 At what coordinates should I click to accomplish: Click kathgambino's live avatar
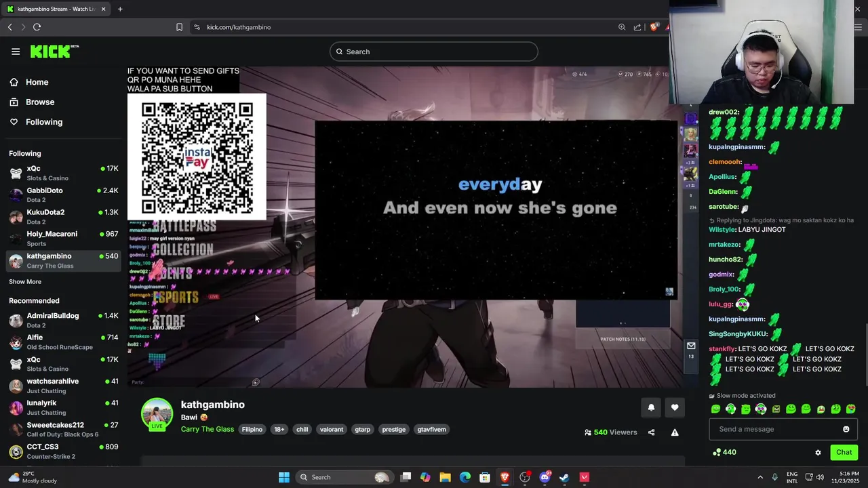pyautogui.click(x=157, y=414)
